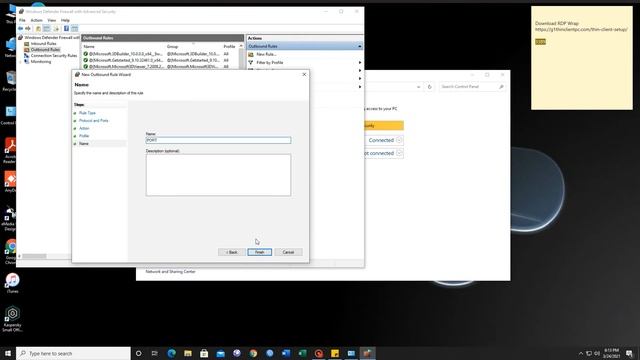Click green check icon of 3DBuilder rule

(x=86, y=53)
